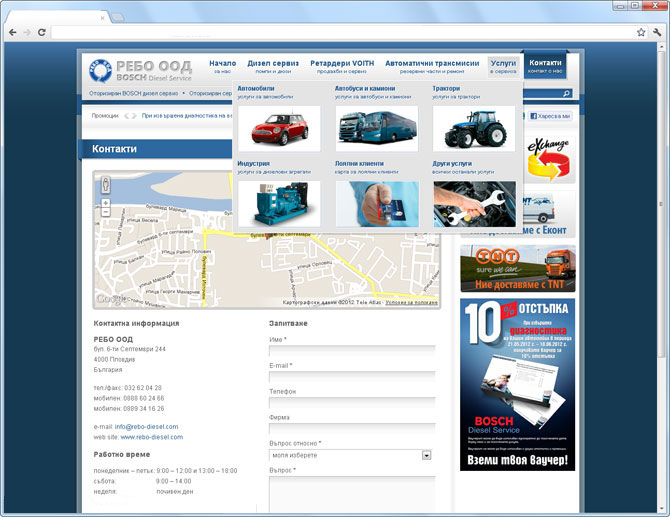The image size is (670, 517).
Task: Click the browser forward arrow
Action: coord(27,32)
